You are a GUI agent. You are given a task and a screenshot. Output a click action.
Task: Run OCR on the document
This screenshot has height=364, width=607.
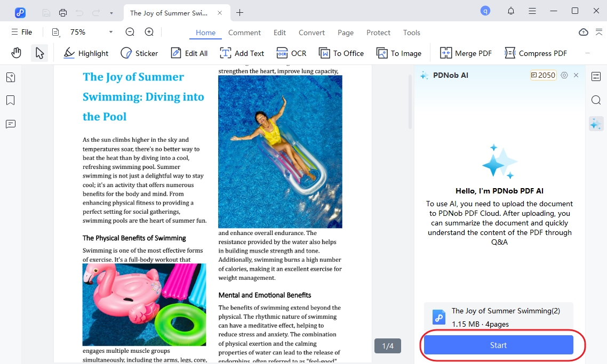(x=291, y=53)
